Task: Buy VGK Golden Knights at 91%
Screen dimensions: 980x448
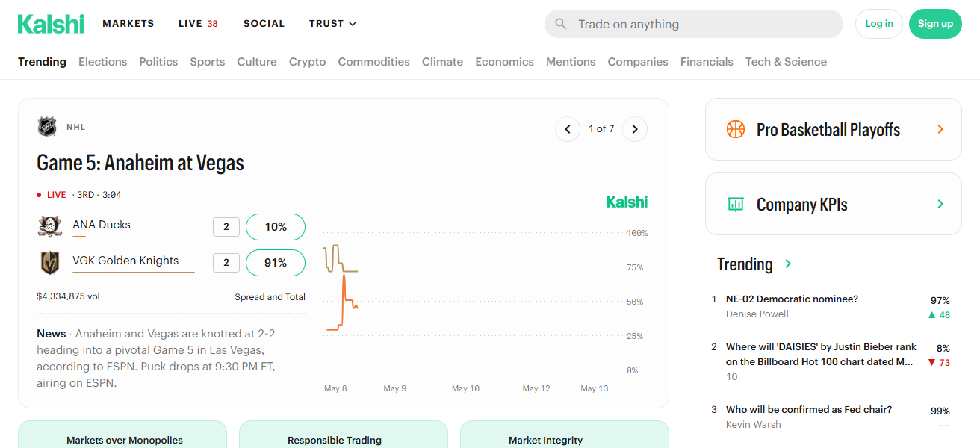Action: tap(276, 263)
